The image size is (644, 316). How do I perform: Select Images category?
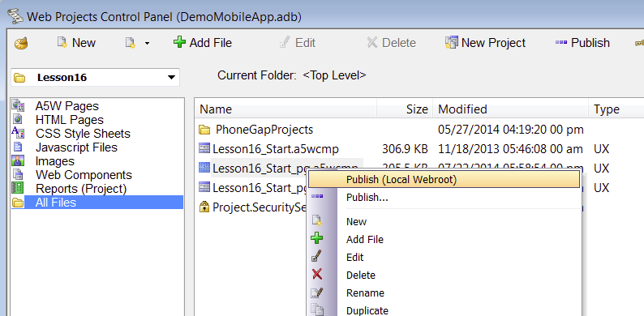(55, 161)
